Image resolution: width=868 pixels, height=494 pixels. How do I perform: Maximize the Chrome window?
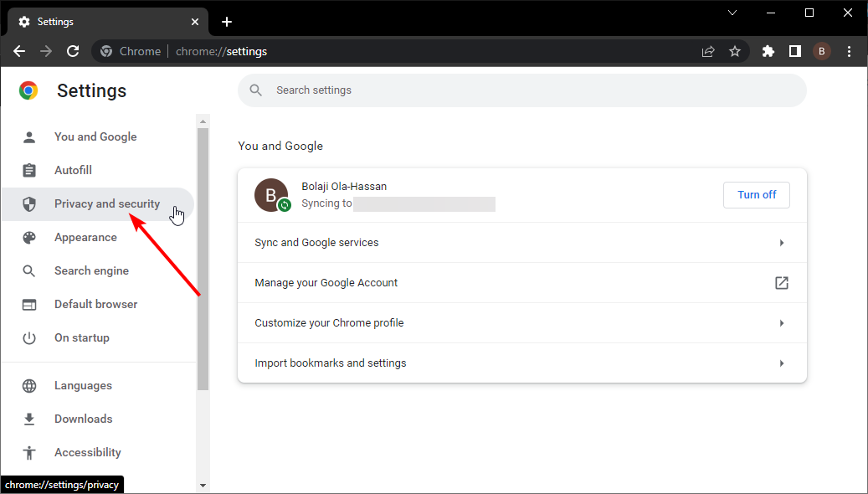(809, 13)
